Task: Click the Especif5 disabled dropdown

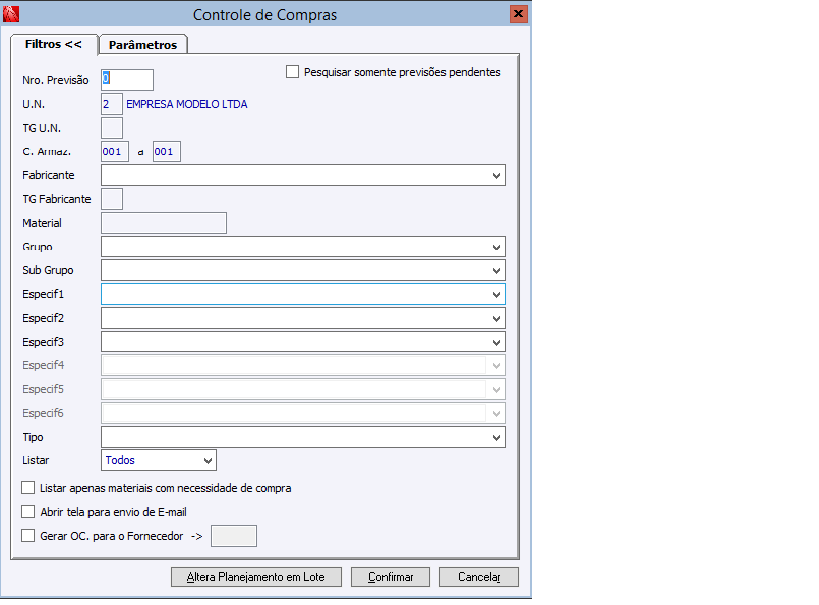Action: tap(303, 389)
